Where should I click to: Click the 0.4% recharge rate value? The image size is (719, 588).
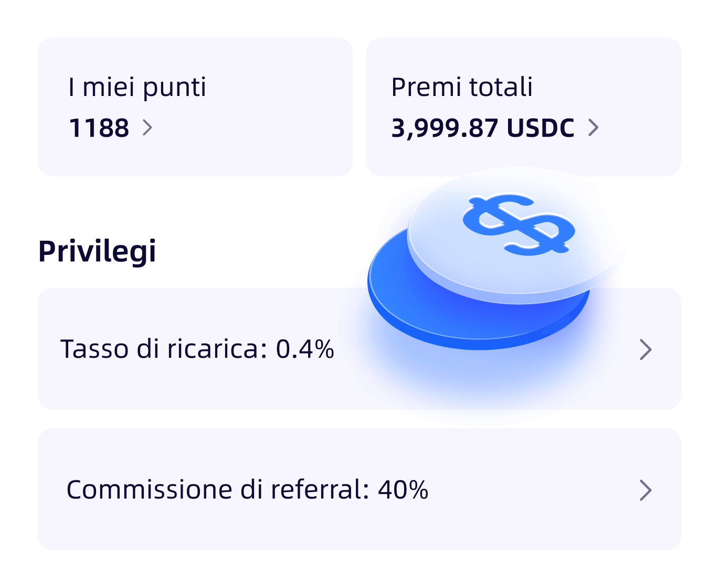305,349
